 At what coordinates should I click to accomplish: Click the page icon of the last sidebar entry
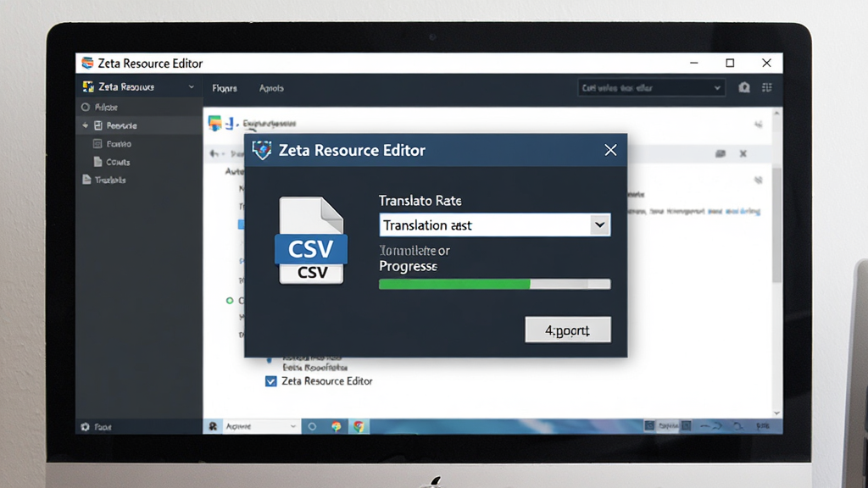pos(86,180)
